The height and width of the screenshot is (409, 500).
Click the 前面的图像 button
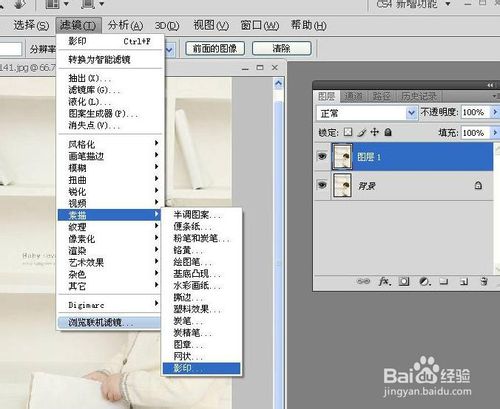point(215,49)
